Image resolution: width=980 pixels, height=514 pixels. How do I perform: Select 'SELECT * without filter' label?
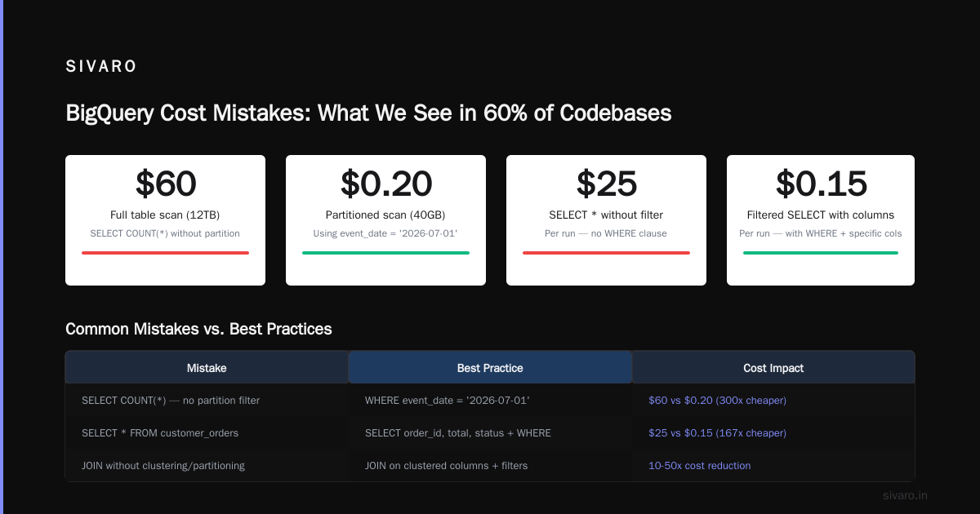606,215
